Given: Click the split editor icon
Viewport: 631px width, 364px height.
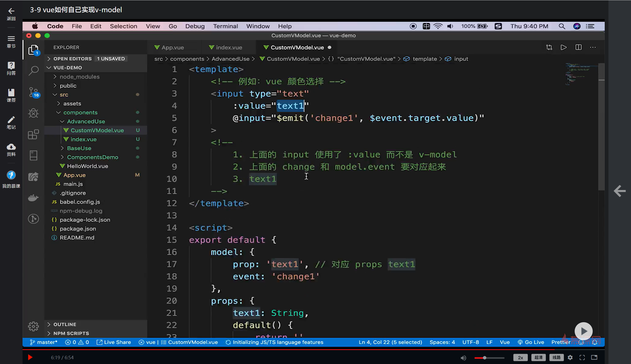Looking at the screenshot, I should click(x=578, y=47).
